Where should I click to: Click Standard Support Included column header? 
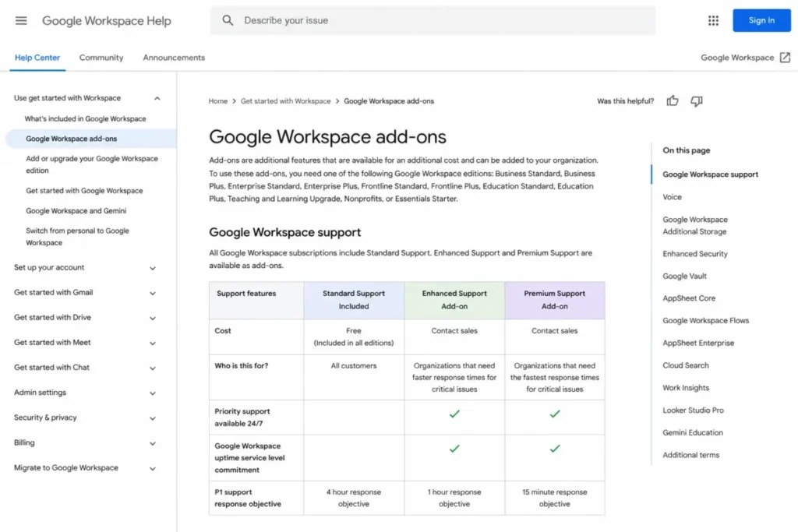pos(354,300)
